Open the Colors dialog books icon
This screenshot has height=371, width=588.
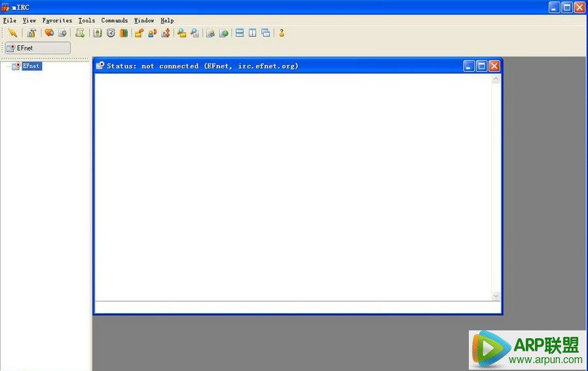pyautogui.click(x=123, y=33)
